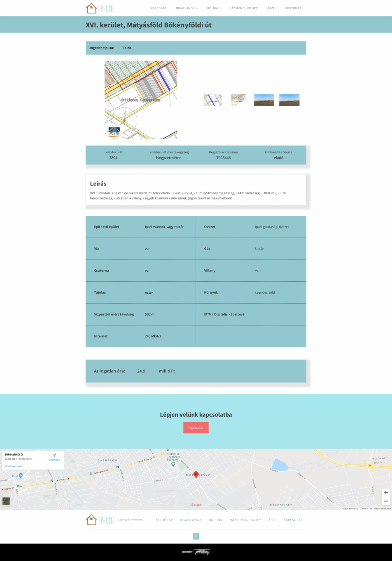The image size is (392, 561).
Task: Zoom in on the Google map
Action: (386, 493)
